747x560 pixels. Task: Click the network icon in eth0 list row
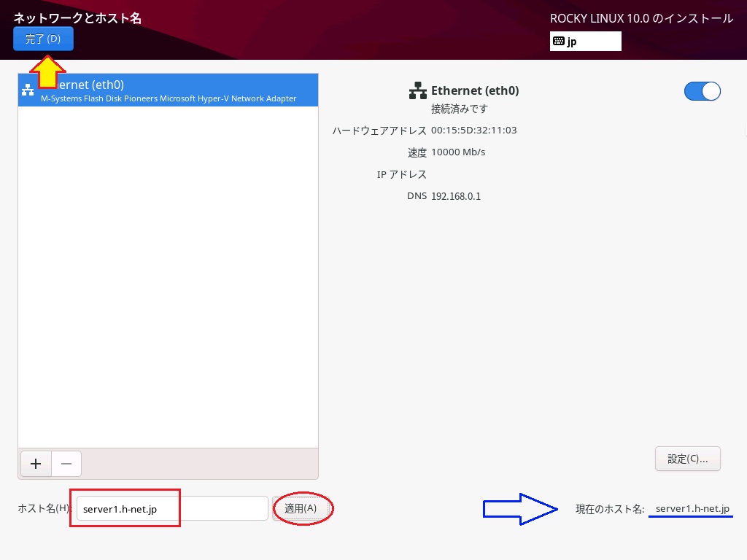(28, 90)
